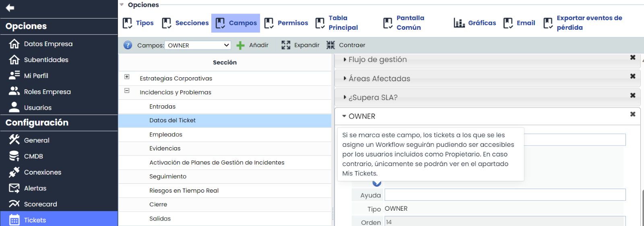Open the Secciones tab
Viewport: 644px width, 226px height.
(185, 23)
